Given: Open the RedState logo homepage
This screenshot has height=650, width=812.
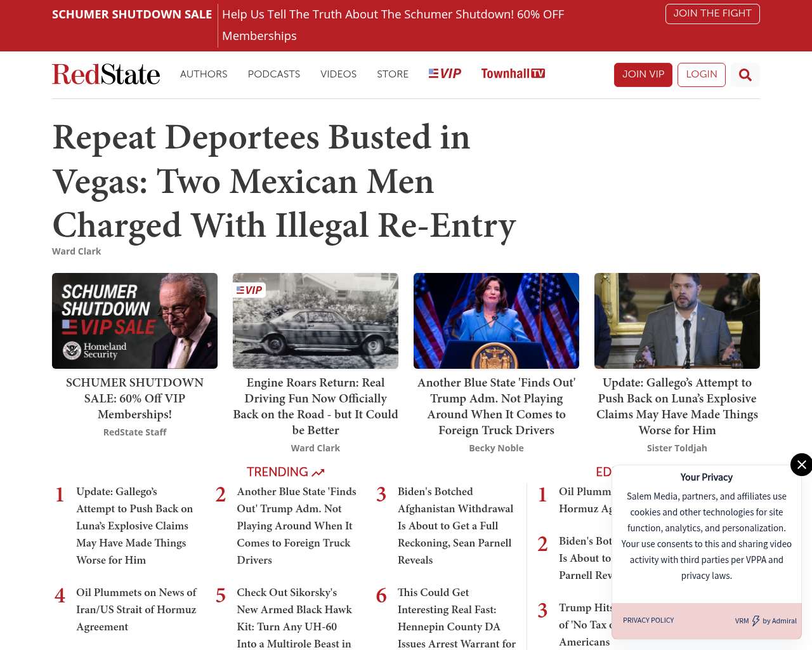Looking at the screenshot, I should tap(106, 74).
